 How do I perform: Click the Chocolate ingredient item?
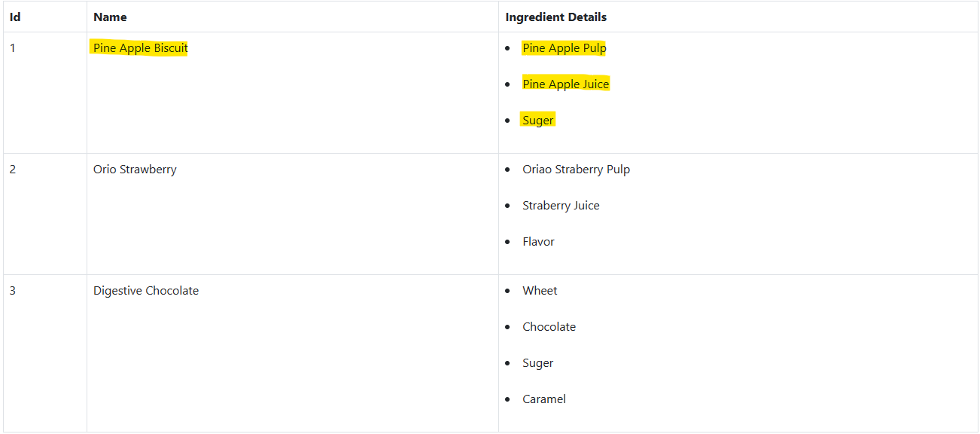pos(549,327)
